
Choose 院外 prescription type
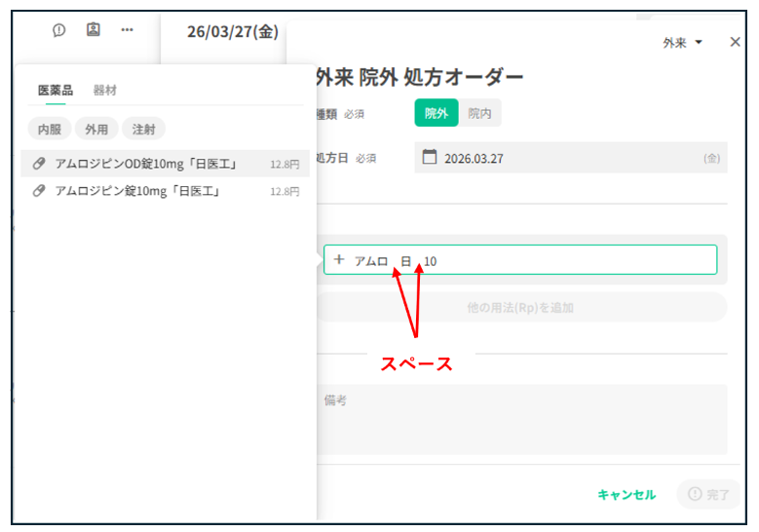(436, 113)
